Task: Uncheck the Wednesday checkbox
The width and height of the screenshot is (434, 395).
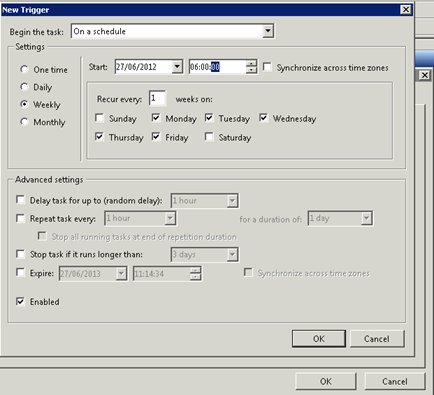Action: point(263,118)
